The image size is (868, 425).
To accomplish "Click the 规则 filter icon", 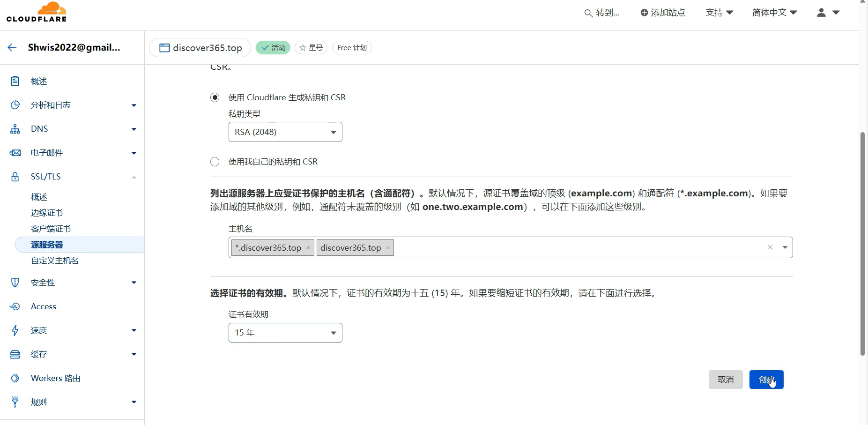I will (x=15, y=402).
